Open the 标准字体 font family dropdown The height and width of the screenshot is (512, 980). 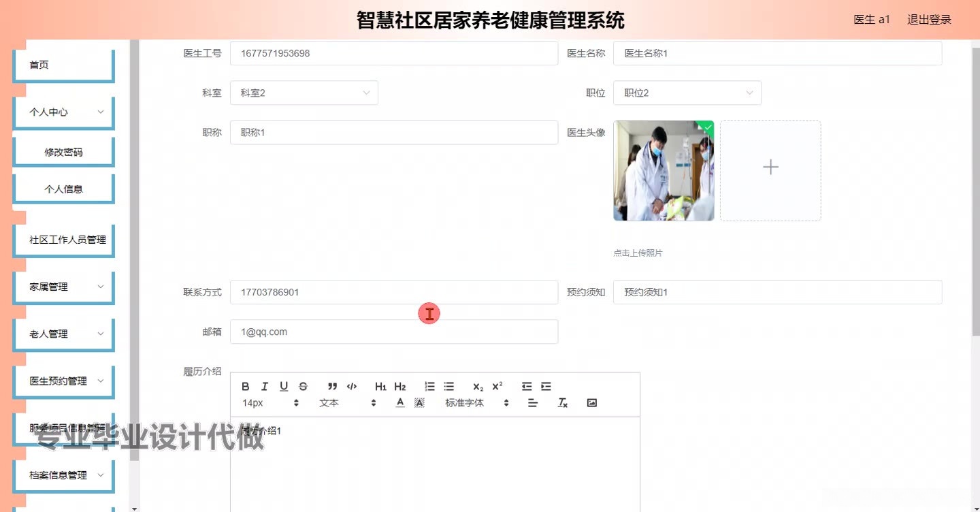[x=477, y=403]
